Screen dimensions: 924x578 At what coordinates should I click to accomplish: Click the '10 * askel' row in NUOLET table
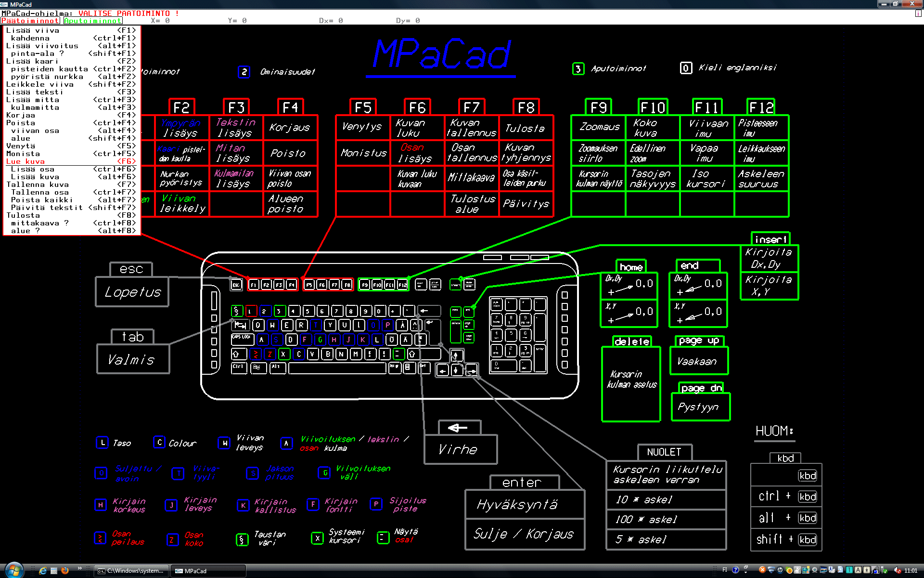[666, 499]
